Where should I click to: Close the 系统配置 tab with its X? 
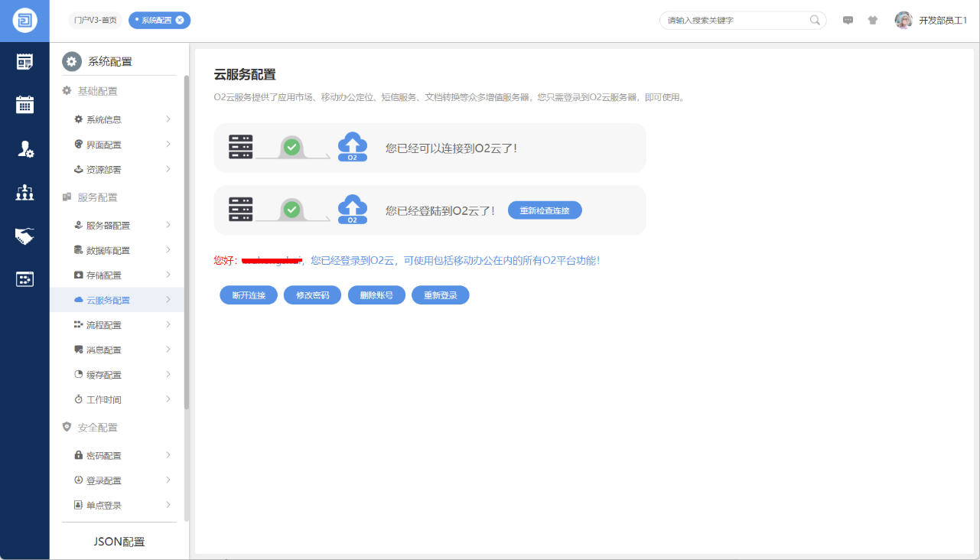tap(180, 21)
